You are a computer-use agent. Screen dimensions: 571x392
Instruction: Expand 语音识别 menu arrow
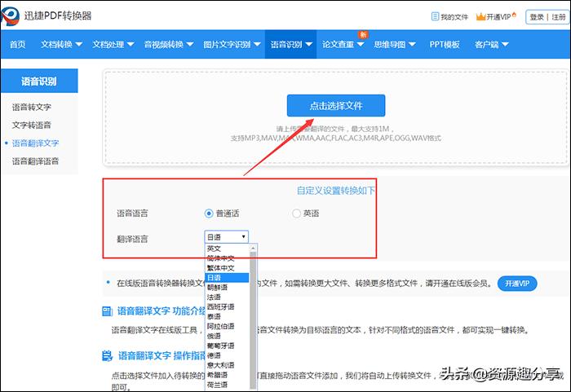(x=309, y=44)
